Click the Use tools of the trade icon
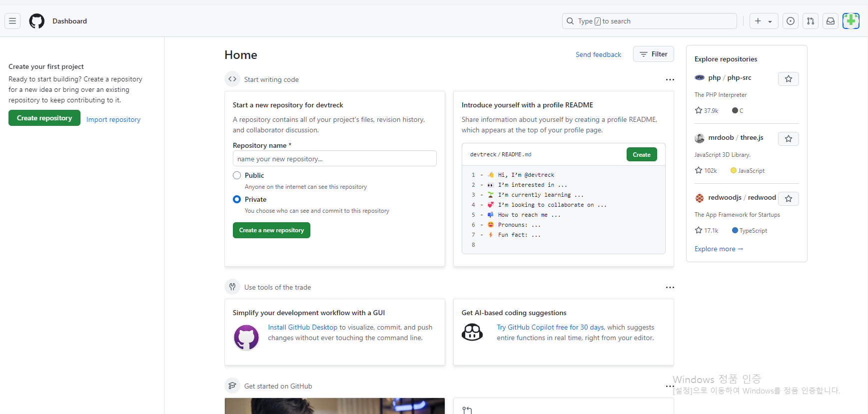Image resolution: width=868 pixels, height=414 pixels. [232, 287]
